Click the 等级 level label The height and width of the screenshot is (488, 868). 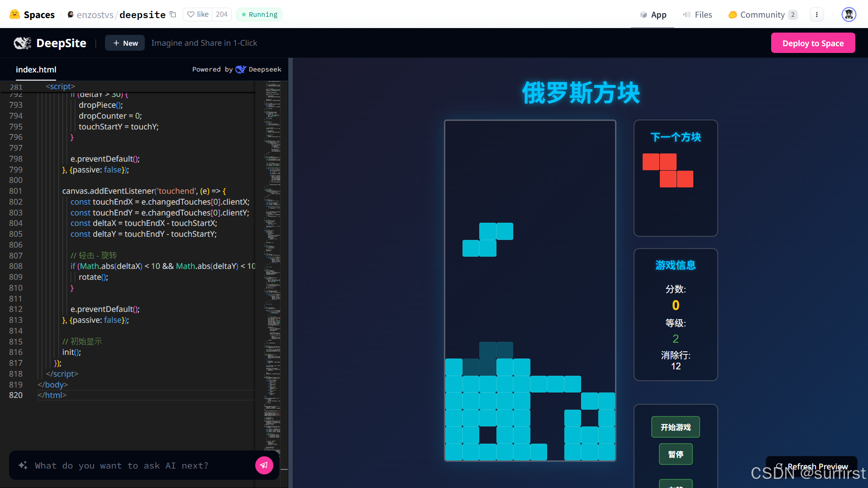tap(675, 323)
